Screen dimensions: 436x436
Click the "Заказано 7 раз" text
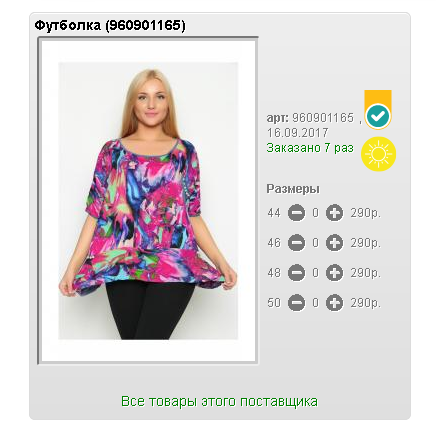310,148
